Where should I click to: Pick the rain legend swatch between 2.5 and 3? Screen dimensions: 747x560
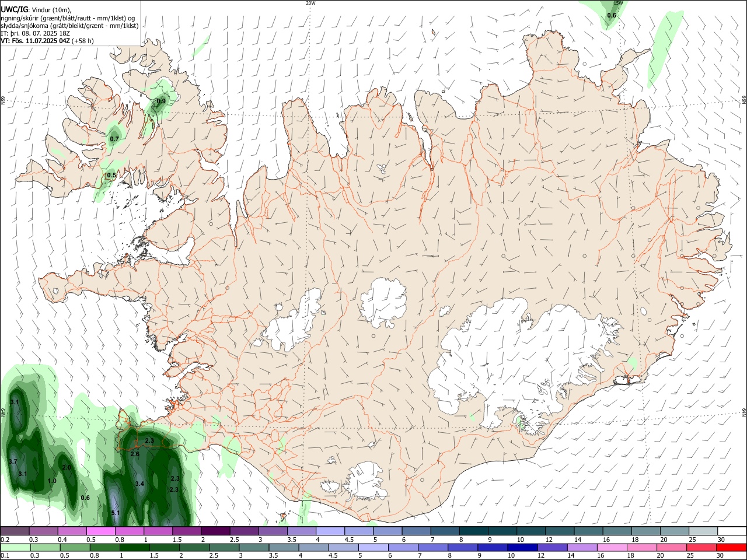[224, 547]
